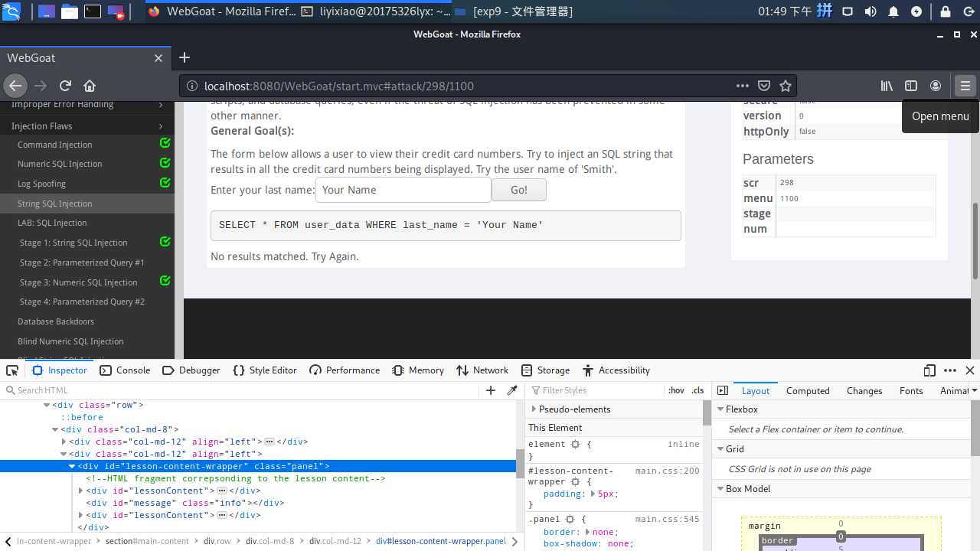Launch the terminal from the top panel
The width and height of the screenshot is (980, 551).
(x=93, y=11)
